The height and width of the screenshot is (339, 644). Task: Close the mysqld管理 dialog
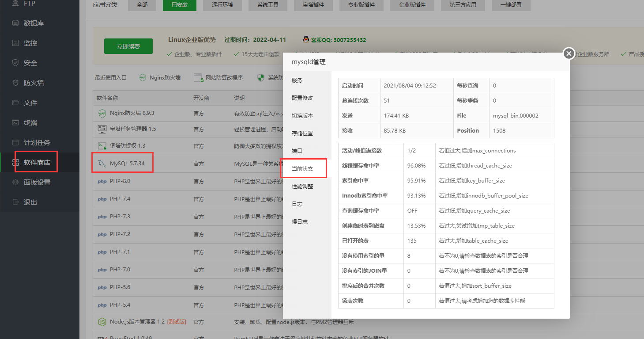click(x=569, y=53)
